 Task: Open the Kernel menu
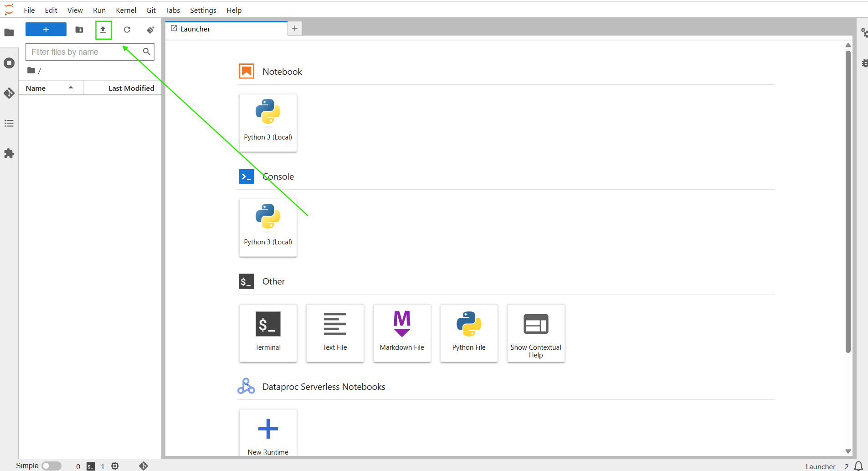126,10
